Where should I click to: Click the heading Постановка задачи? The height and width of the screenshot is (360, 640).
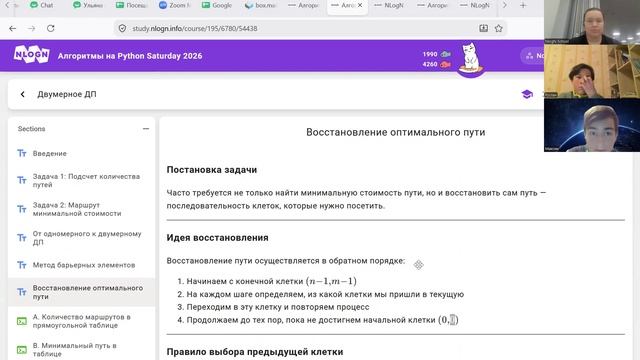(211, 170)
